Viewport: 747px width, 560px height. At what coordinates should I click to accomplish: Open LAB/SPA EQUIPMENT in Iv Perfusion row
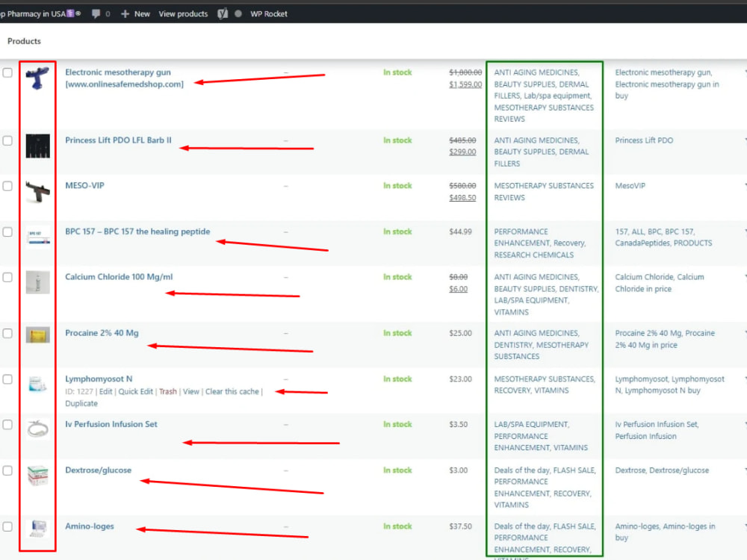531,424
